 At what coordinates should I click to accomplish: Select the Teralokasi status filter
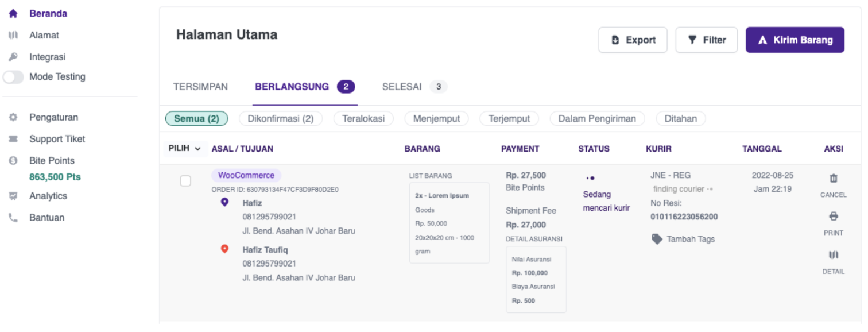363,119
